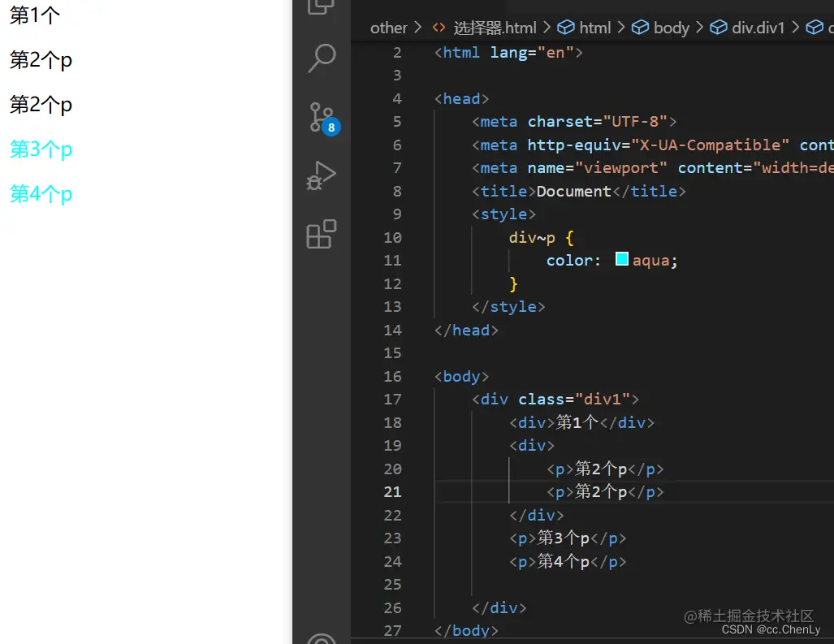This screenshot has height=644, width=834.
Task: Click the closing head tag on line 14
Action: click(x=466, y=331)
